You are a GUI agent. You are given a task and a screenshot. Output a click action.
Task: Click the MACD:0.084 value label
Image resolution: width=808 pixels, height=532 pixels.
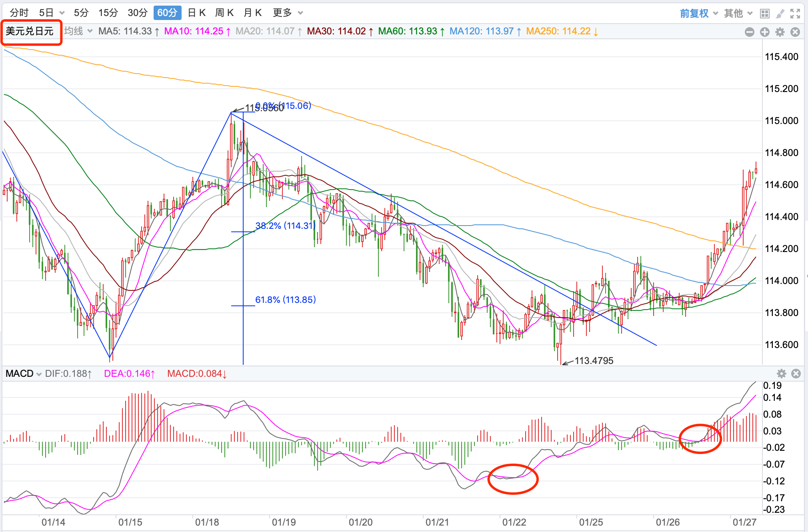[197, 374]
